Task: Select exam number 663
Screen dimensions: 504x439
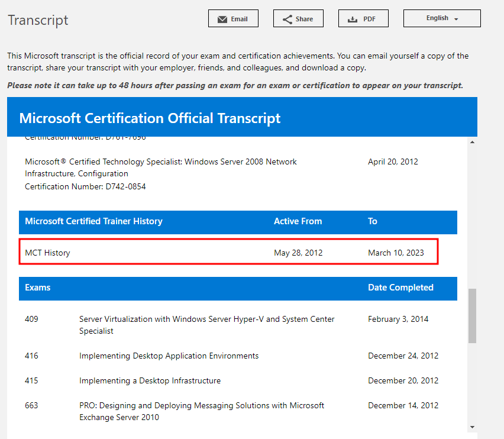Action: click(31, 405)
